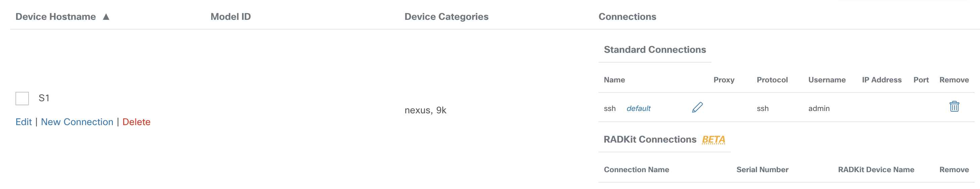Click the orange BETA label

click(x=713, y=140)
